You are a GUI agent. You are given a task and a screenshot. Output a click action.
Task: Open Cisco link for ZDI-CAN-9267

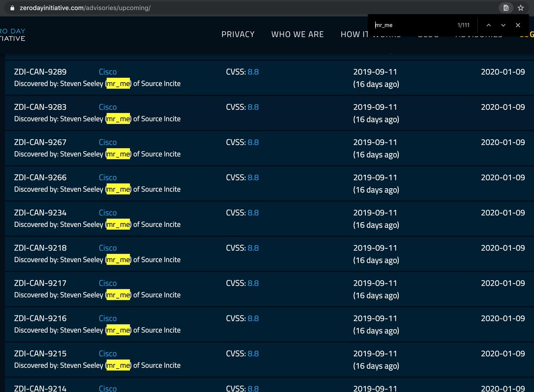108,142
